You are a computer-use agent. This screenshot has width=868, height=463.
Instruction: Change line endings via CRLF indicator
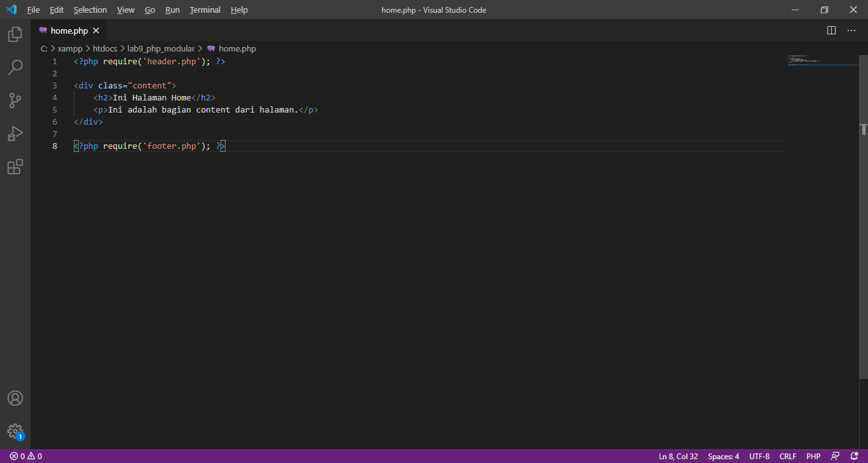click(x=787, y=456)
